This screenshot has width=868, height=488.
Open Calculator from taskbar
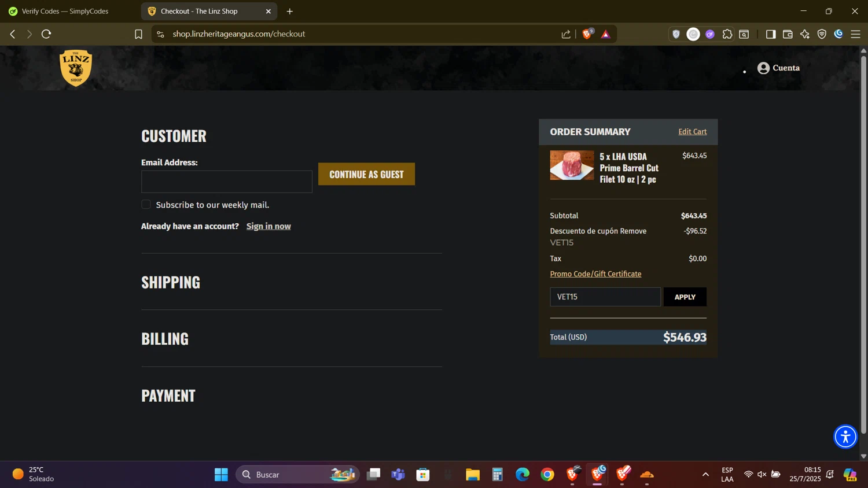point(498,475)
